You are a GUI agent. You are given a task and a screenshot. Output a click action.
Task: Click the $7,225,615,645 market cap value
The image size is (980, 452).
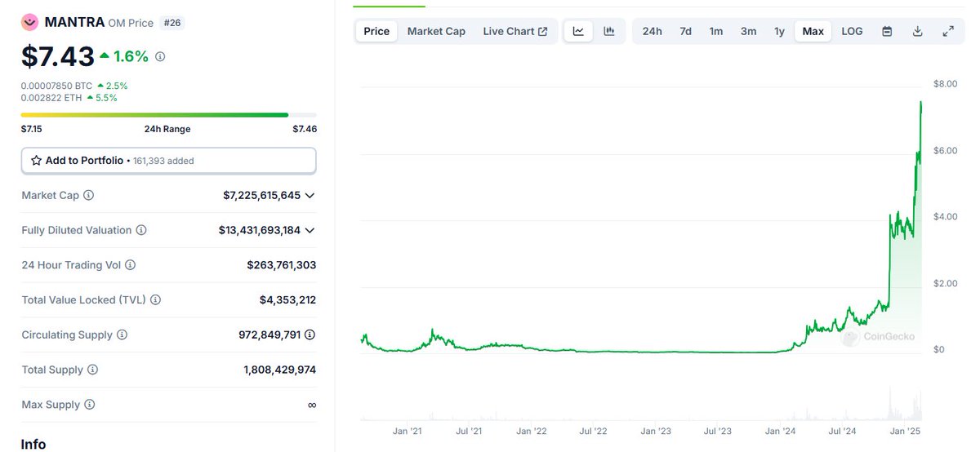tap(261, 196)
